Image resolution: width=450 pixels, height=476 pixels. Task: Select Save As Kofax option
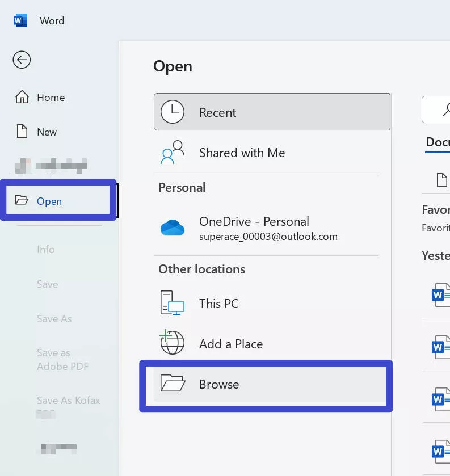tap(68, 401)
